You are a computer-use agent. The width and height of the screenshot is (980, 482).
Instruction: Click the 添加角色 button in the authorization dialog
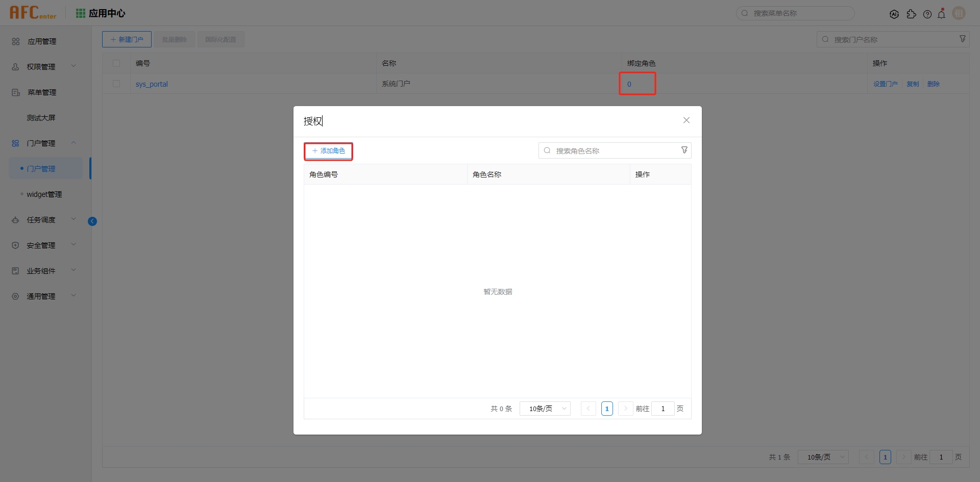[x=328, y=151]
